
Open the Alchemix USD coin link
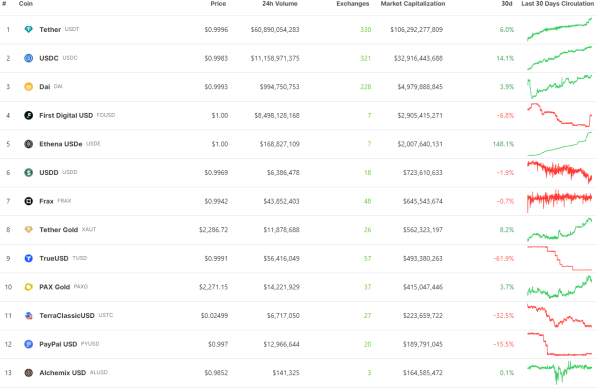coord(63,373)
